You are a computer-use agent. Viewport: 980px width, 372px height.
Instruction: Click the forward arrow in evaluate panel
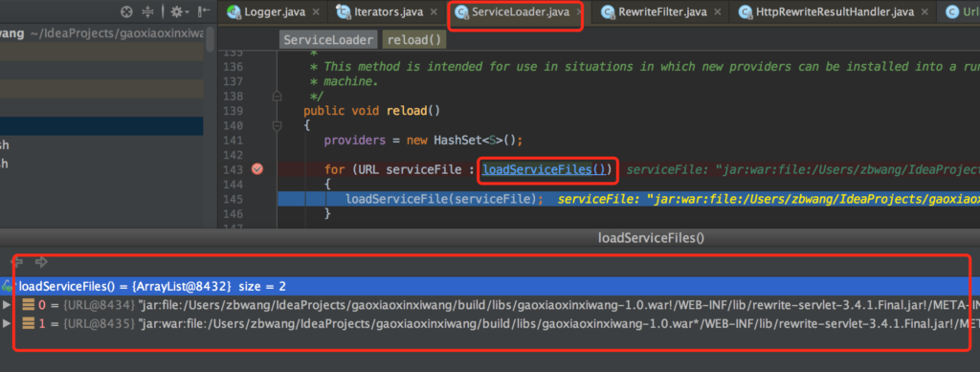click(x=41, y=261)
